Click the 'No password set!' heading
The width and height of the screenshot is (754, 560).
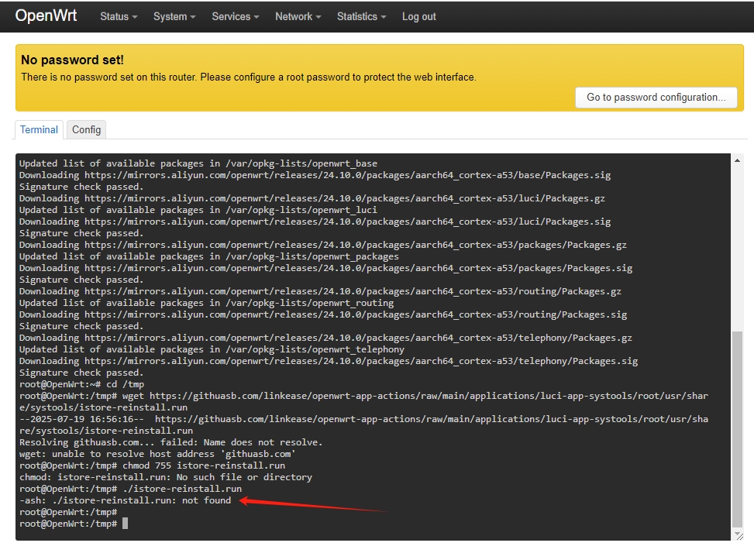[x=72, y=60]
